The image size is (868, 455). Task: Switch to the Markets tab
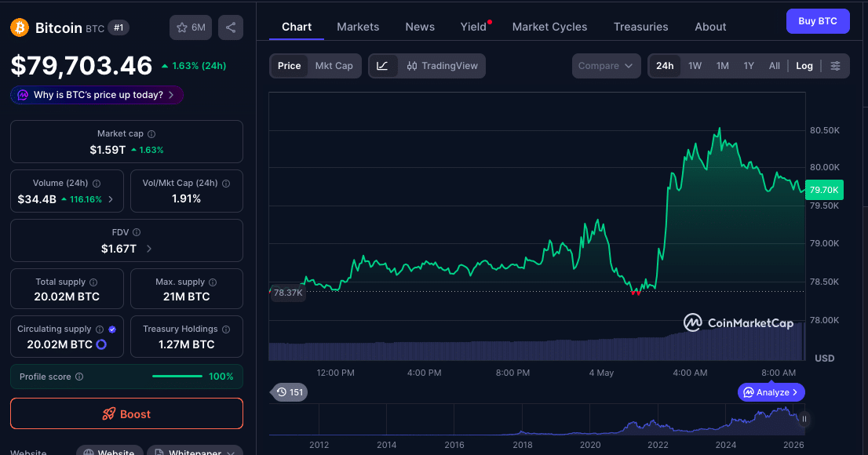[358, 27]
